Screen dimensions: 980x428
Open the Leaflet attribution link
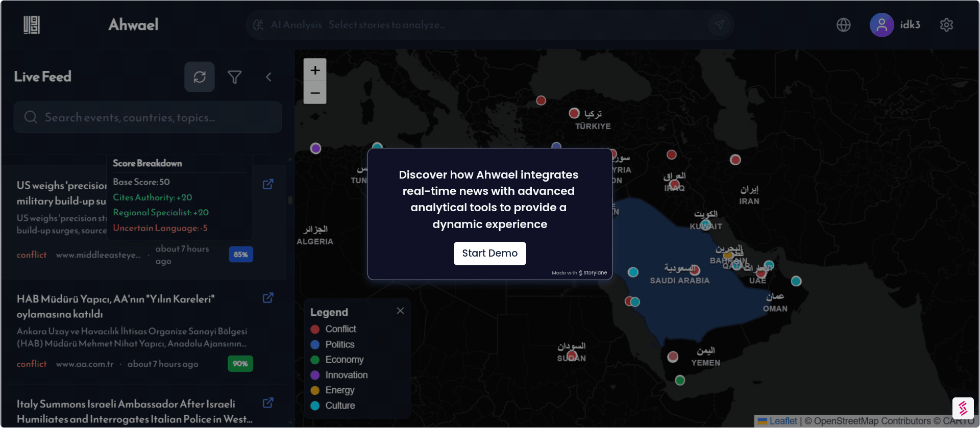[x=777, y=421]
